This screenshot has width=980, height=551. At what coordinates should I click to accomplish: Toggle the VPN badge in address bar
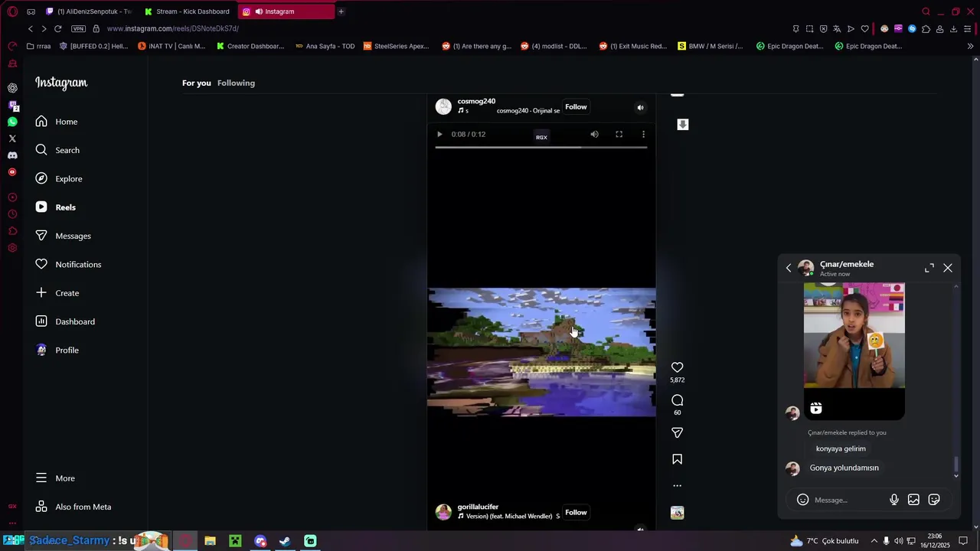(78, 28)
